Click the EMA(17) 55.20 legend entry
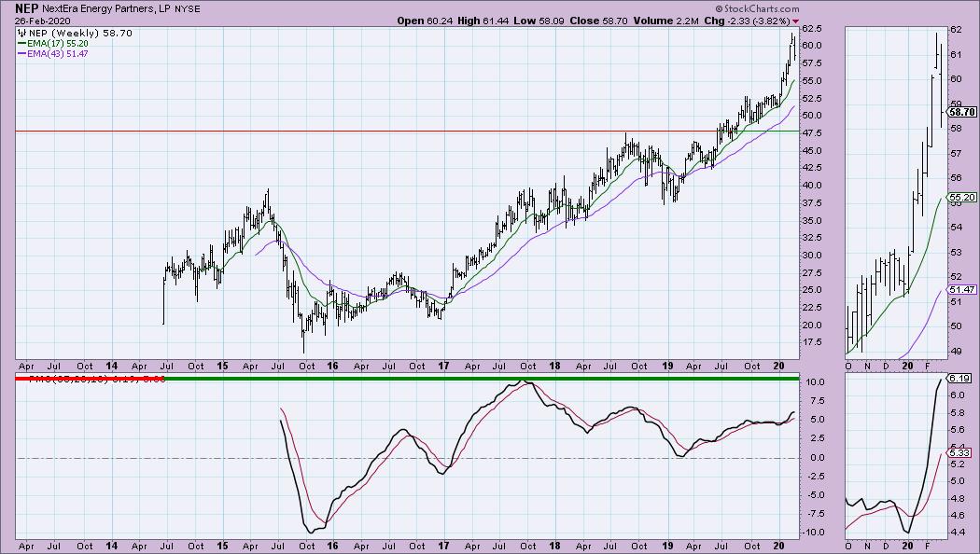980x554 pixels. pyautogui.click(x=53, y=44)
